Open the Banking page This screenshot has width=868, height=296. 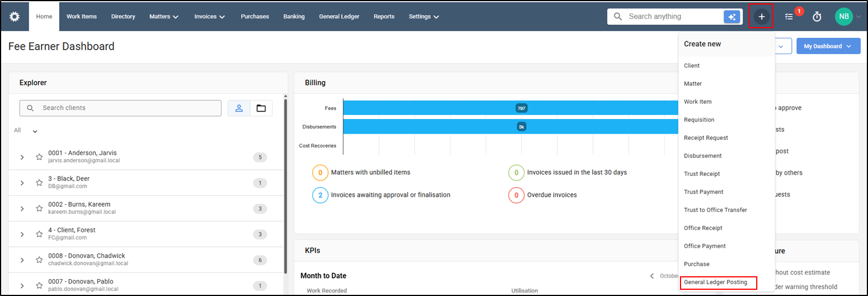(x=294, y=17)
